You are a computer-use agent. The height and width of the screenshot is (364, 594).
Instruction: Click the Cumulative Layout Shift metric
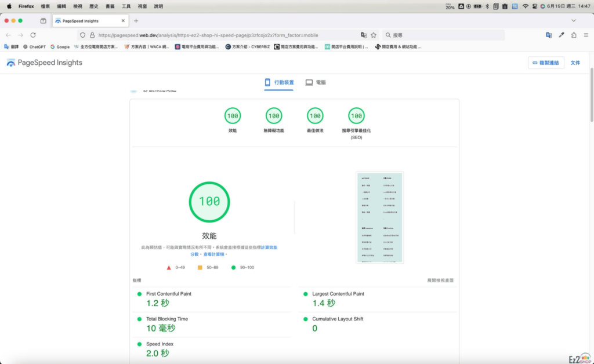click(378, 324)
